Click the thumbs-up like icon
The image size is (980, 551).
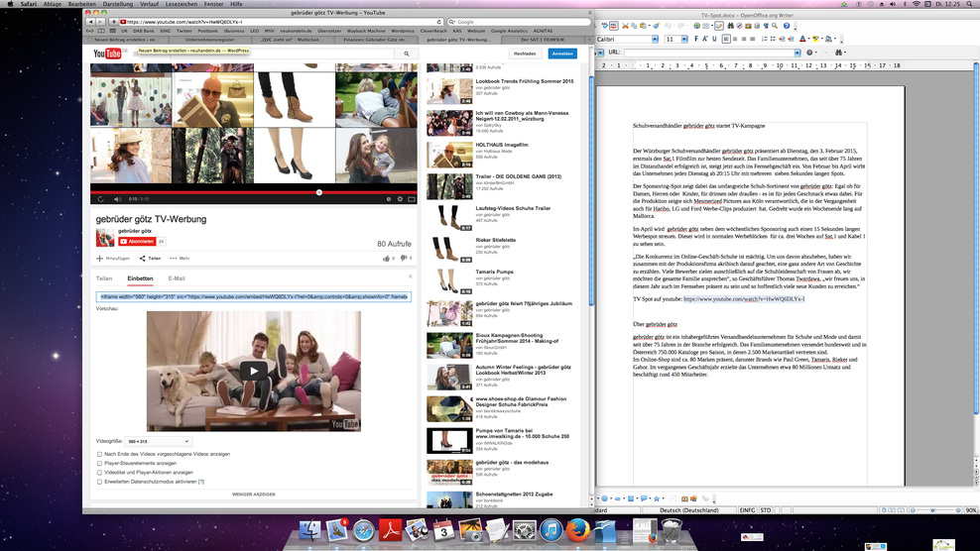click(x=386, y=258)
